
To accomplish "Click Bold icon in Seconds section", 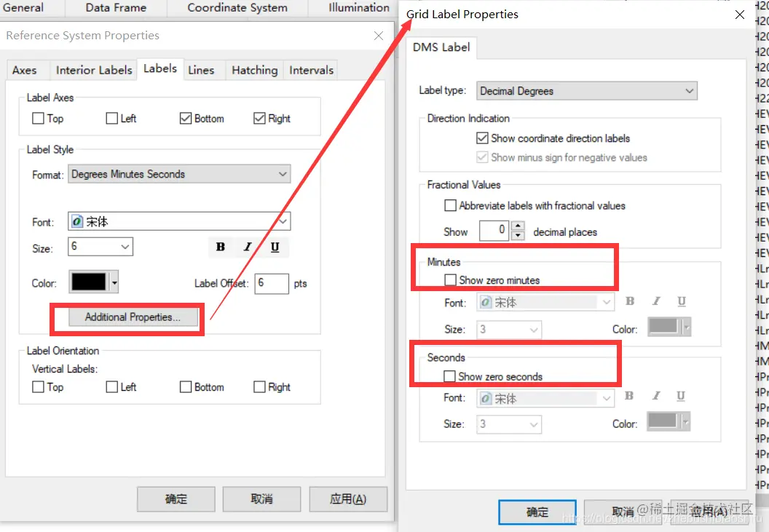I will [629, 396].
